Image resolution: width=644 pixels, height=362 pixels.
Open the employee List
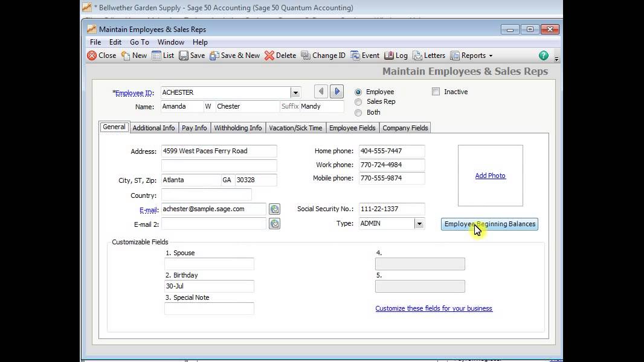point(163,56)
